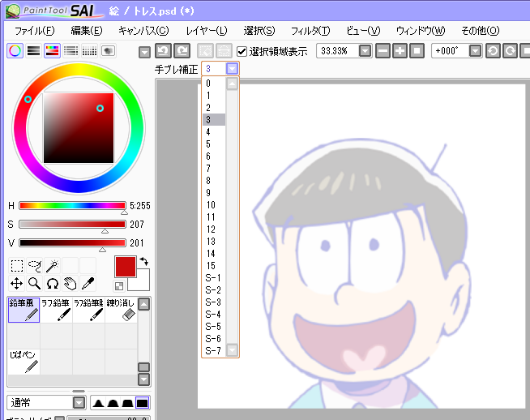Rotate canvas counterclockwise icon
Viewport: 530px width, 420px height.
493,51
